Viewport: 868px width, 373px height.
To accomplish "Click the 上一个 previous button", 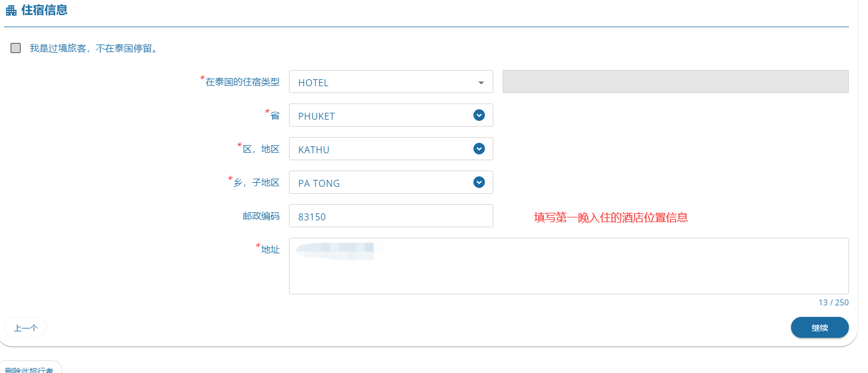I will (25, 327).
